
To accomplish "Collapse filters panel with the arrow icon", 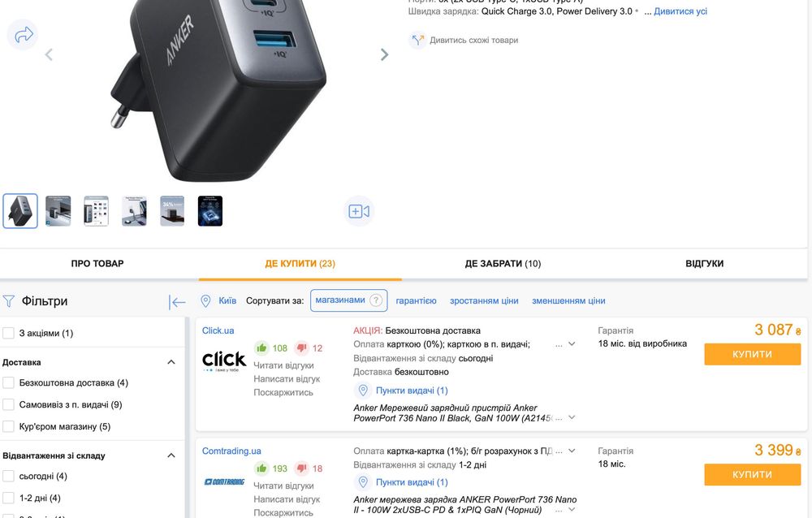I will pos(176,302).
